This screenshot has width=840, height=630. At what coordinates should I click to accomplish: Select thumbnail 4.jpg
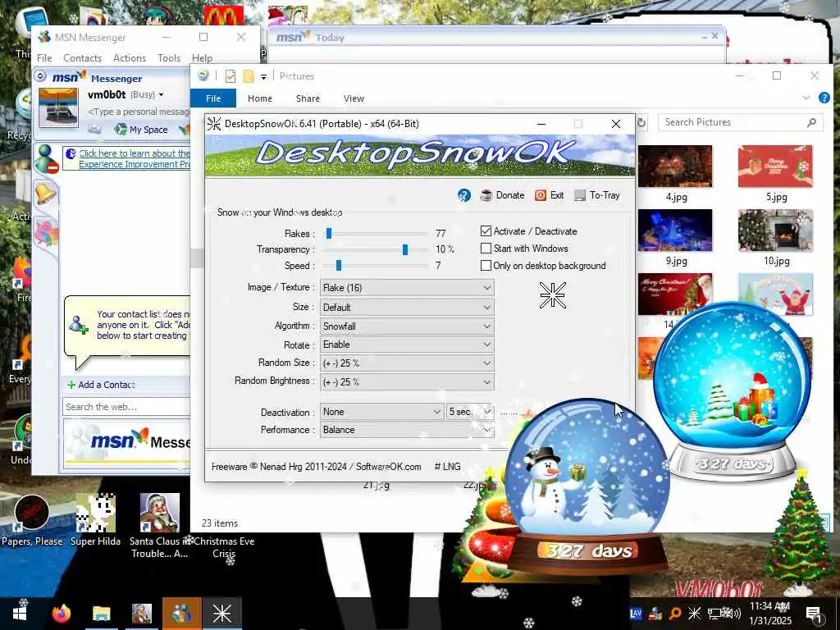(675, 167)
